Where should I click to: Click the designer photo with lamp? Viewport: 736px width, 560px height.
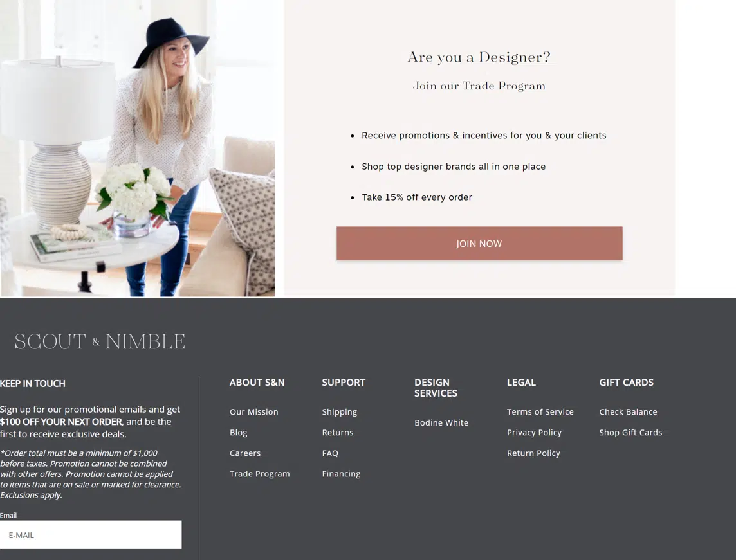[138, 149]
